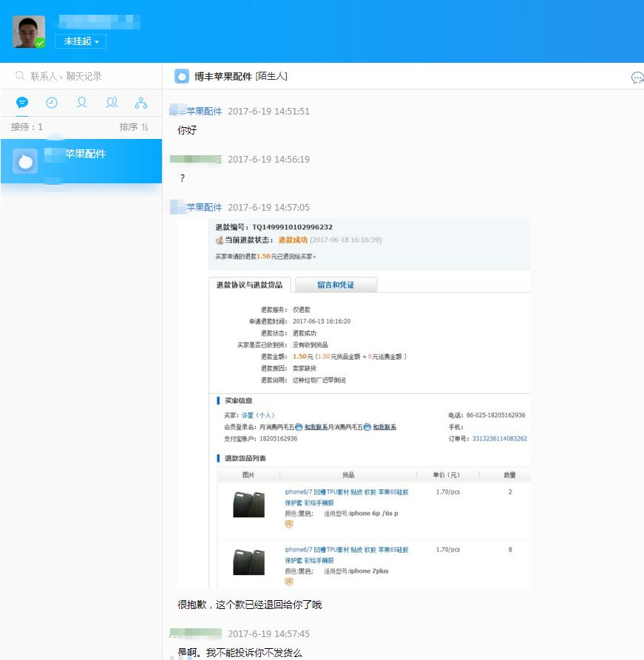Expand the dropdown arrow on 未挂起 button
This screenshot has height=660, width=644.
click(96, 41)
